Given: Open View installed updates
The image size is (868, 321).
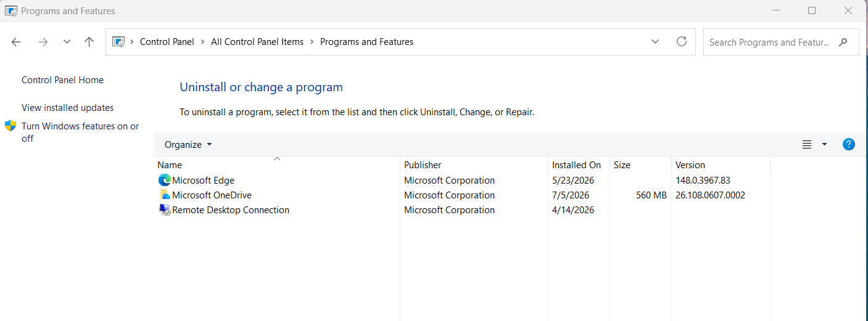Looking at the screenshot, I should click(x=68, y=108).
